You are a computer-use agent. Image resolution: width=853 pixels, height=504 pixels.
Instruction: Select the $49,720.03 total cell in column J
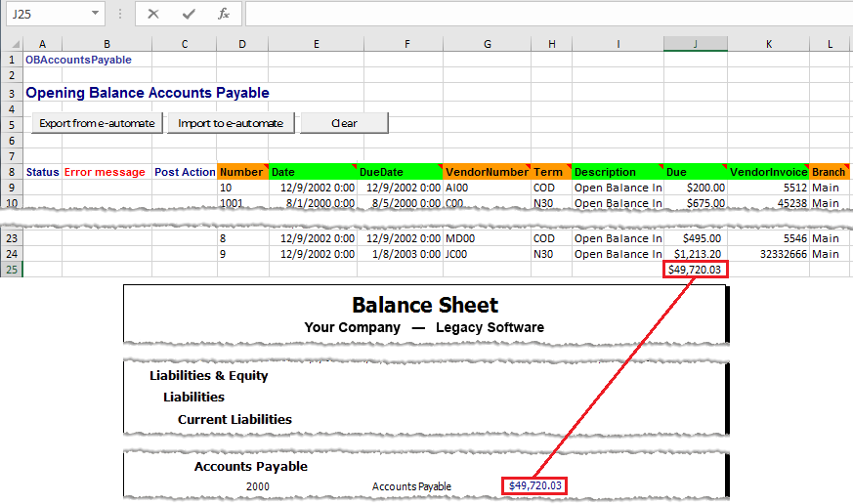click(695, 269)
